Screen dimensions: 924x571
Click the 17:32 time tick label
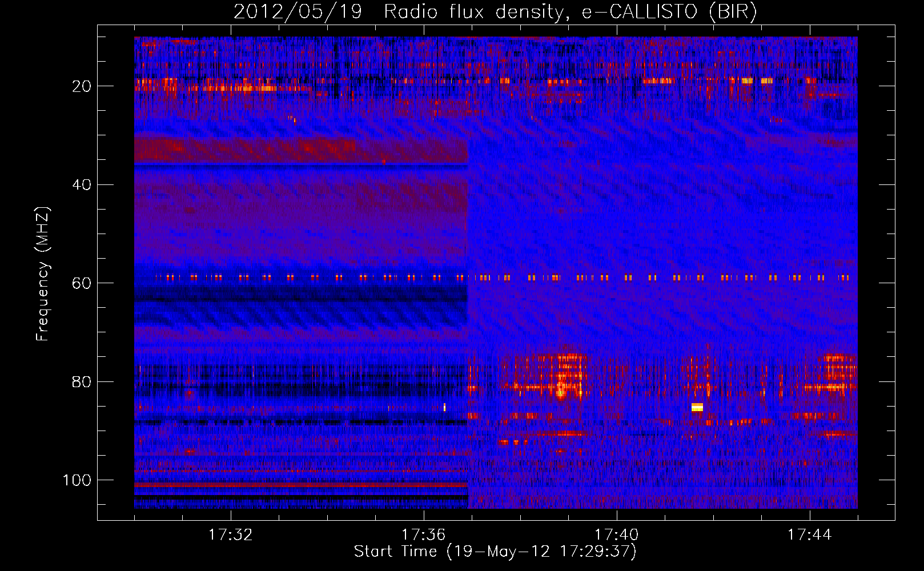[x=231, y=535]
